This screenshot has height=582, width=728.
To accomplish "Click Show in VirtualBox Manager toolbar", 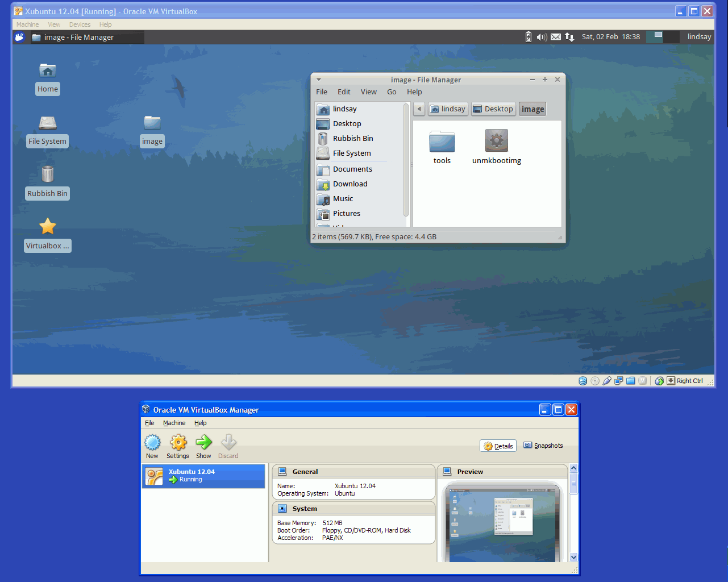I will point(203,447).
